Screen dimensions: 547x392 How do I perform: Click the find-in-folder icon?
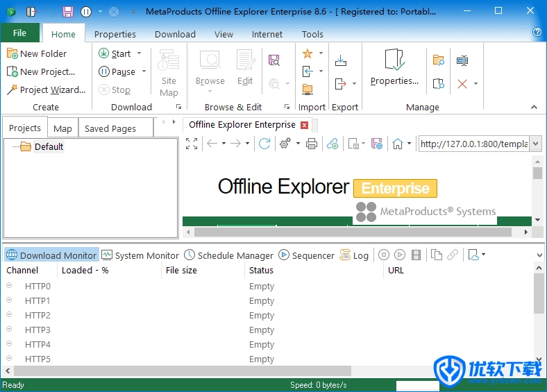[x=439, y=60]
